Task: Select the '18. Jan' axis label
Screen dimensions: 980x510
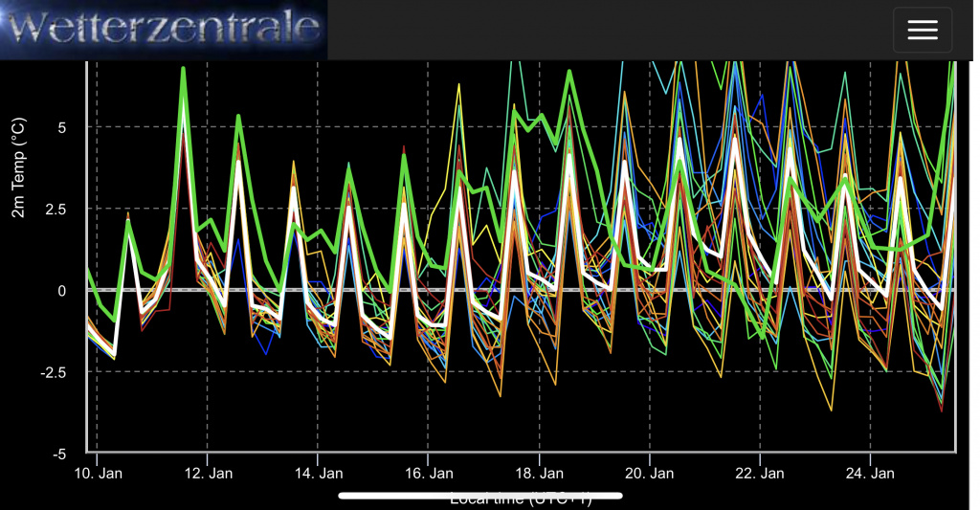Action: point(540,473)
